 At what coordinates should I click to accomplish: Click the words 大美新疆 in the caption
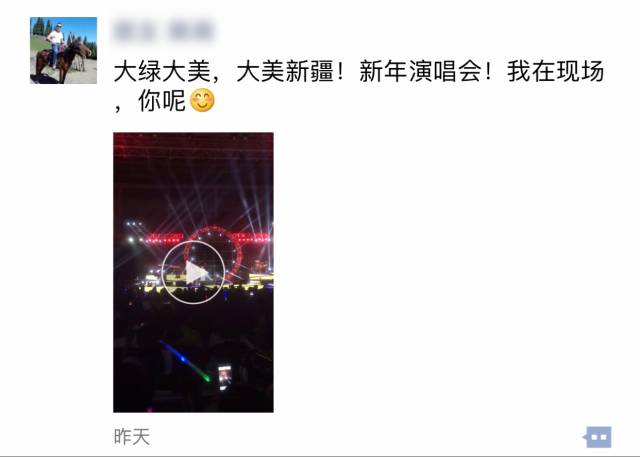(x=285, y=71)
